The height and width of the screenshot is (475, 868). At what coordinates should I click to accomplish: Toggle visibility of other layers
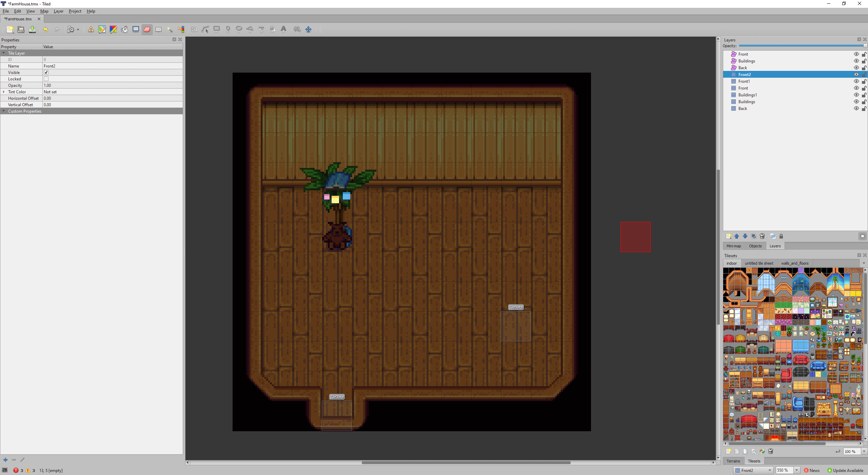coord(773,236)
